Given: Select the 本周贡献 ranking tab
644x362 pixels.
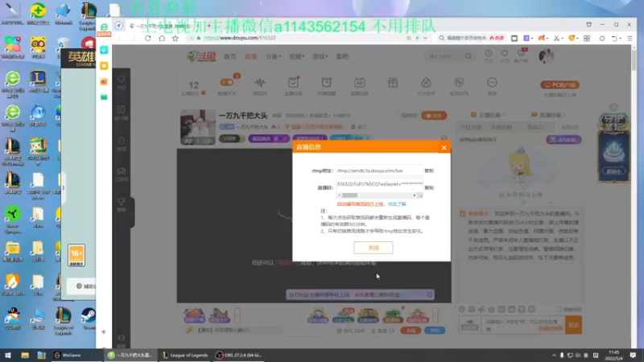Looking at the screenshot, I should pos(502,127).
